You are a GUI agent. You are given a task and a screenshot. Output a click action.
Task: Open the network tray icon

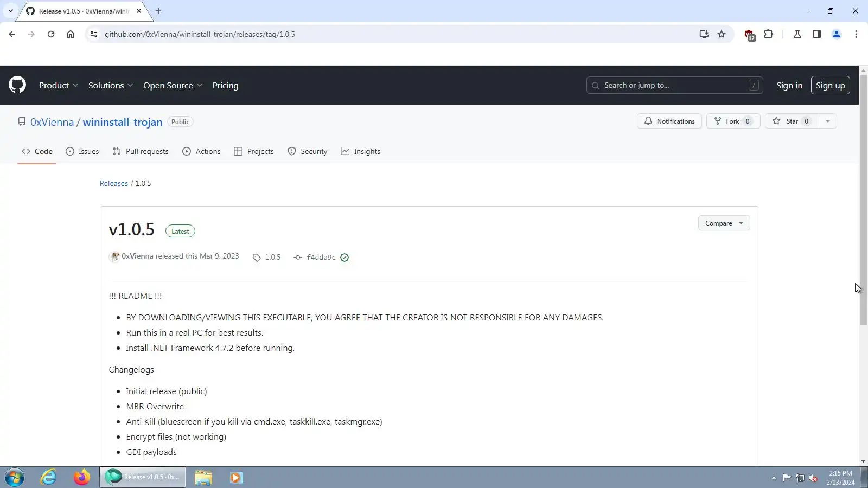(x=800, y=478)
